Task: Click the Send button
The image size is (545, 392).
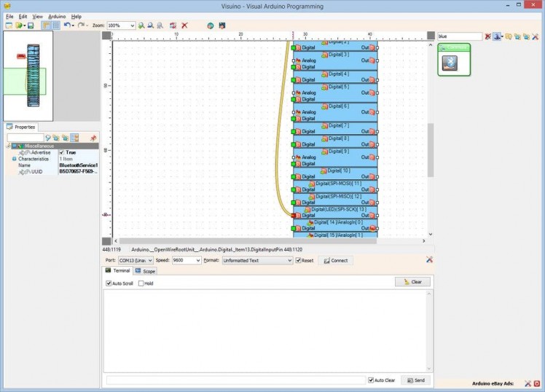Action: 415,380
